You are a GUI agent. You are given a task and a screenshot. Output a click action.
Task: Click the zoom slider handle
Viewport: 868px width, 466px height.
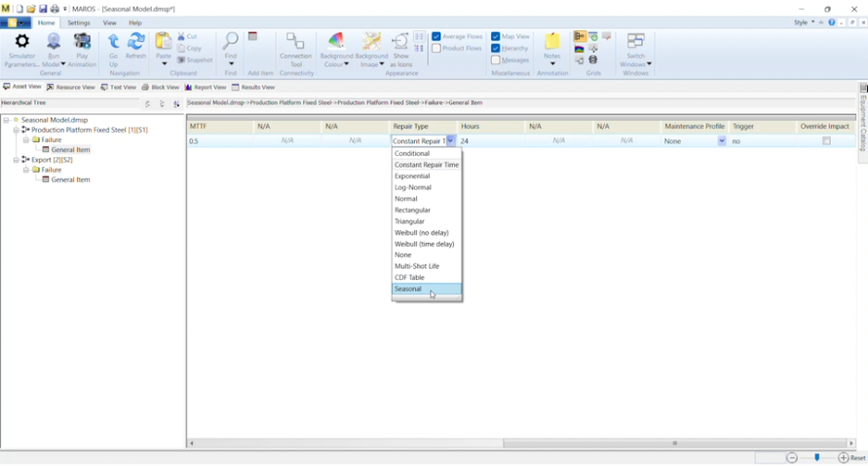(x=817, y=457)
